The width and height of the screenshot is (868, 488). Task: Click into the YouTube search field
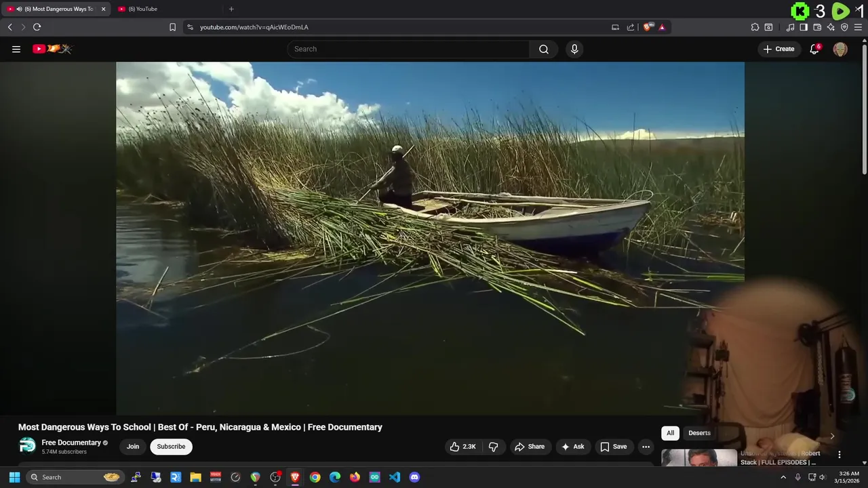pyautogui.click(x=409, y=49)
